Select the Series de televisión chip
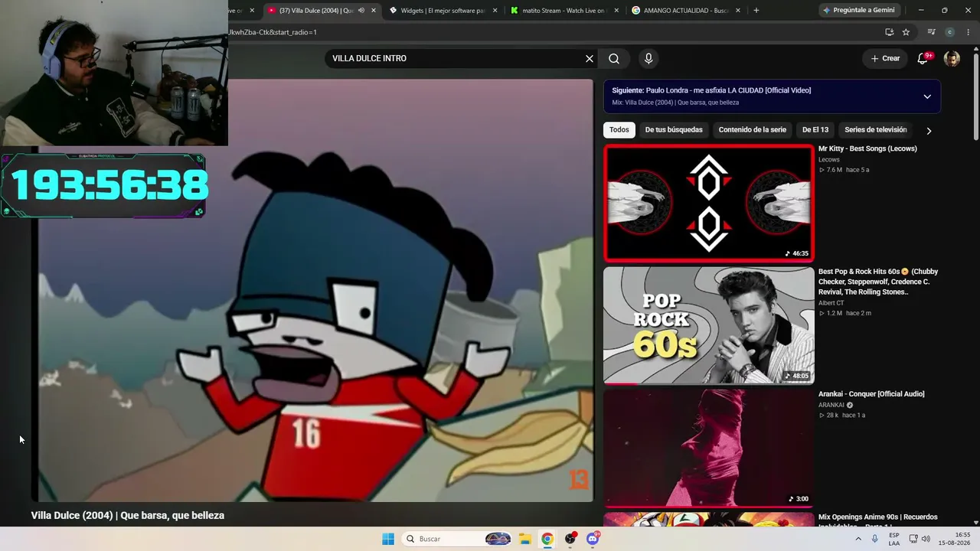This screenshot has height=551, width=980. click(x=876, y=130)
